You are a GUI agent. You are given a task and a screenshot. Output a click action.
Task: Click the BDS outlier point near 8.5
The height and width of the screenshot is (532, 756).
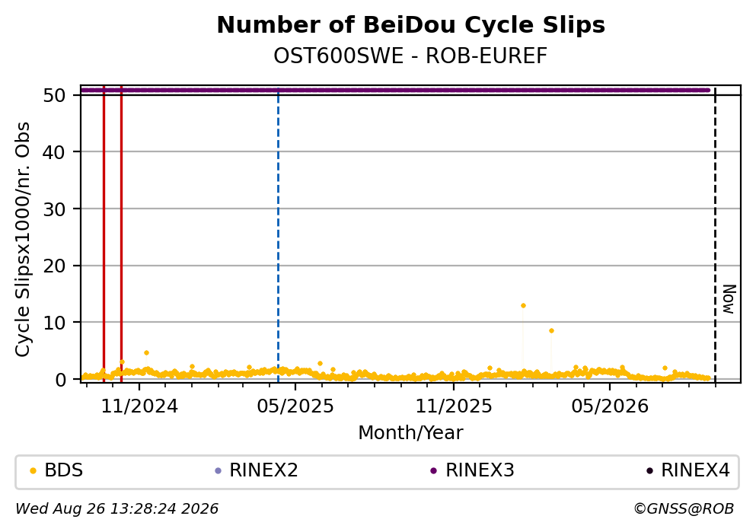[x=551, y=330]
